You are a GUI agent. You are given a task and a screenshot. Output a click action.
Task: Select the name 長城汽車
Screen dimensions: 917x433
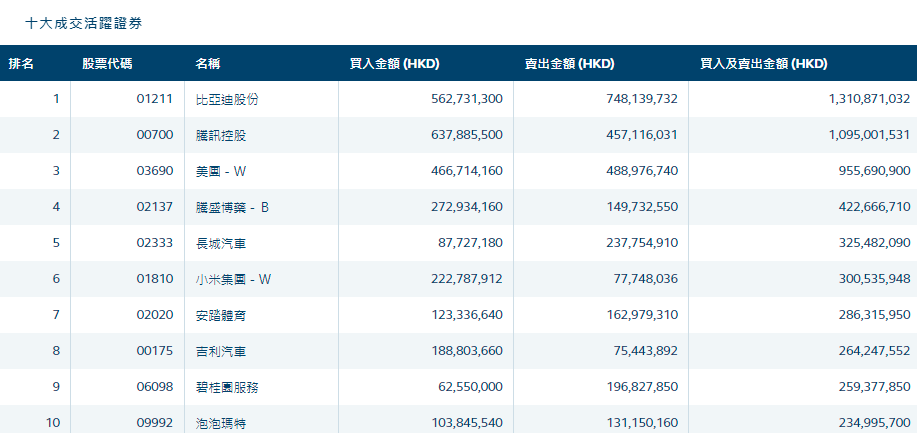[x=220, y=243]
